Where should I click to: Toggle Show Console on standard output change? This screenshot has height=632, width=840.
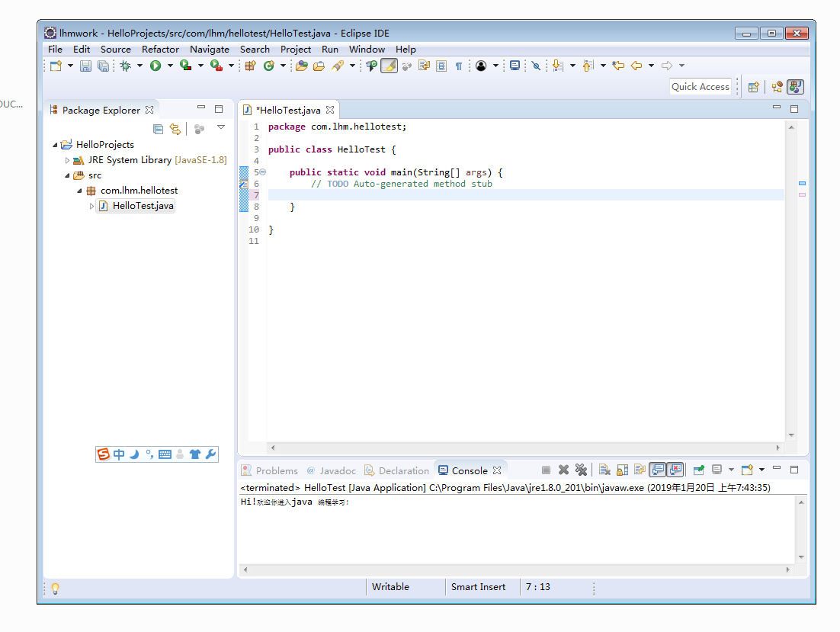pyautogui.click(x=658, y=470)
